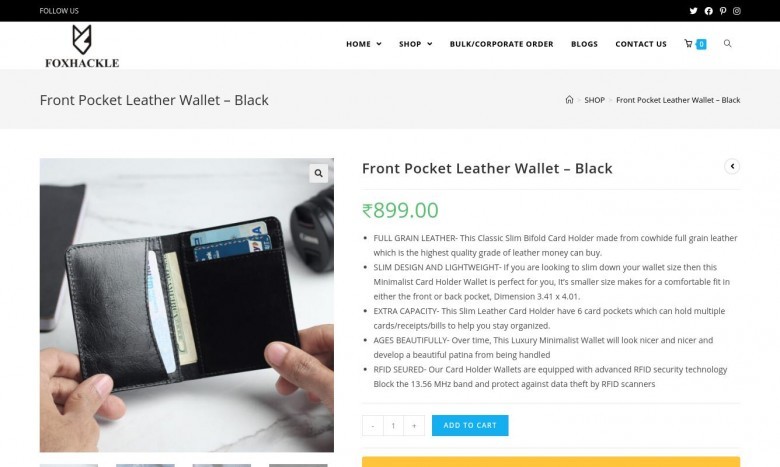The image size is (780, 467).
Task: Open the Facebook social icon
Action: (x=708, y=11)
